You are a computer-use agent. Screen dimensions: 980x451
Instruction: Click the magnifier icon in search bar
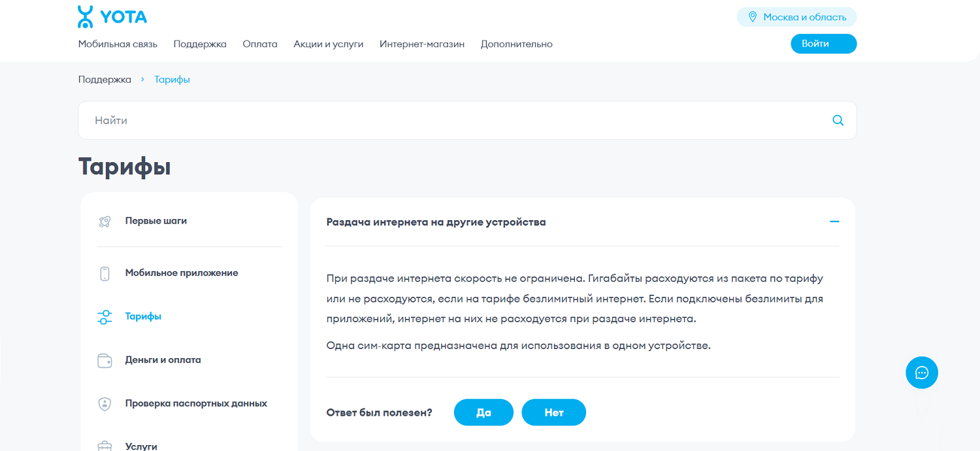pos(838,120)
